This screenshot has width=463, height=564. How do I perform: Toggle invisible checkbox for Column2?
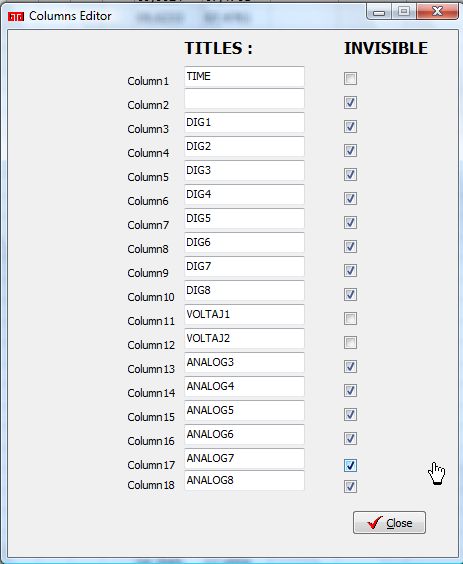[350, 103]
